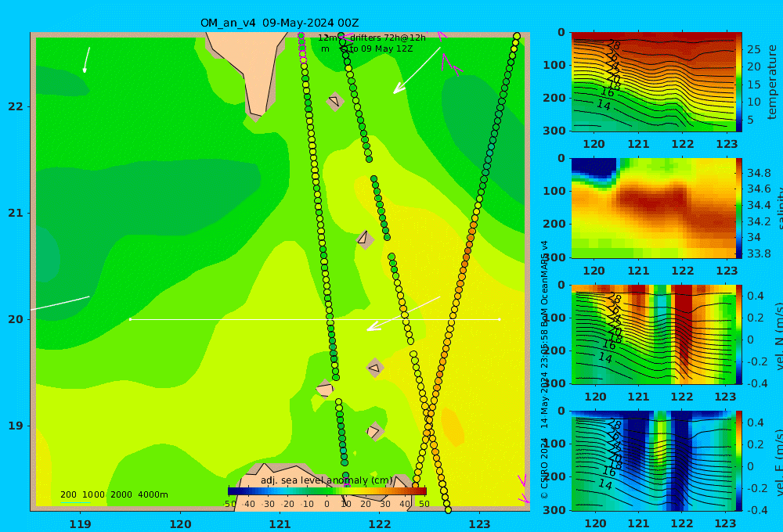
Task: Click the large white arrow near 22N 122.3E
Action: tap(417, 70)
